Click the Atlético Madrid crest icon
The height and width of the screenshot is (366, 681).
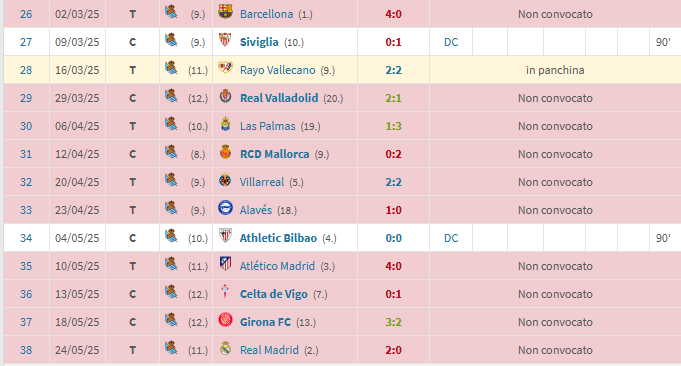click(x=225, y=264)
